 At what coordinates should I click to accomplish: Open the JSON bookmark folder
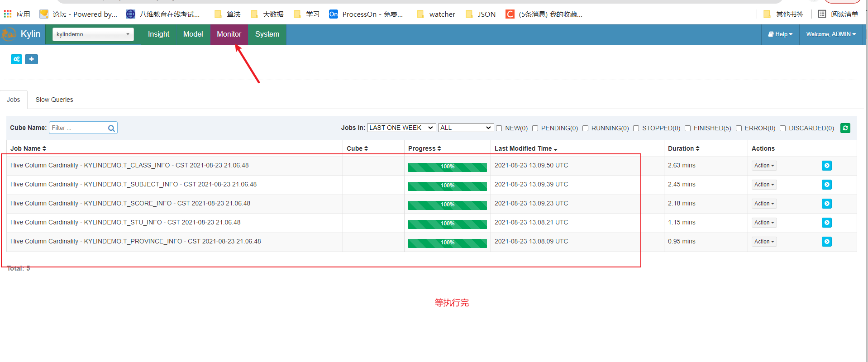[x=481, y=14]
